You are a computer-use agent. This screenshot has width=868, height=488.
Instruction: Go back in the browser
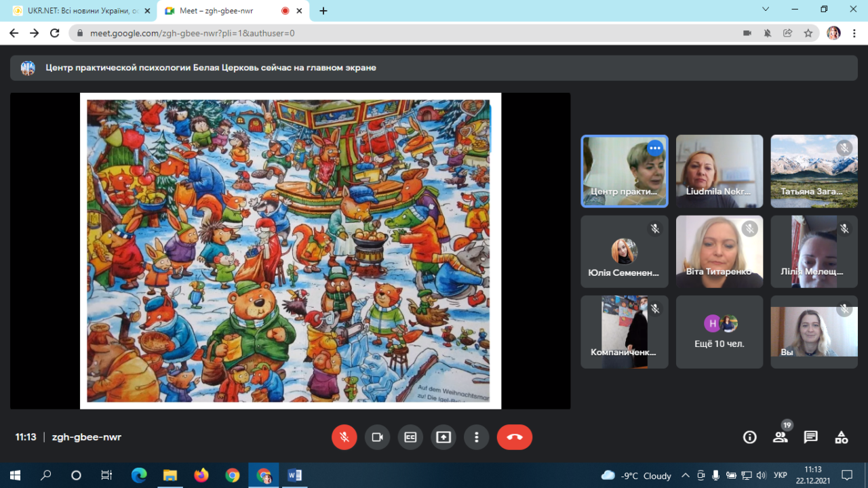pyautogui.click(x=14, y=33)
